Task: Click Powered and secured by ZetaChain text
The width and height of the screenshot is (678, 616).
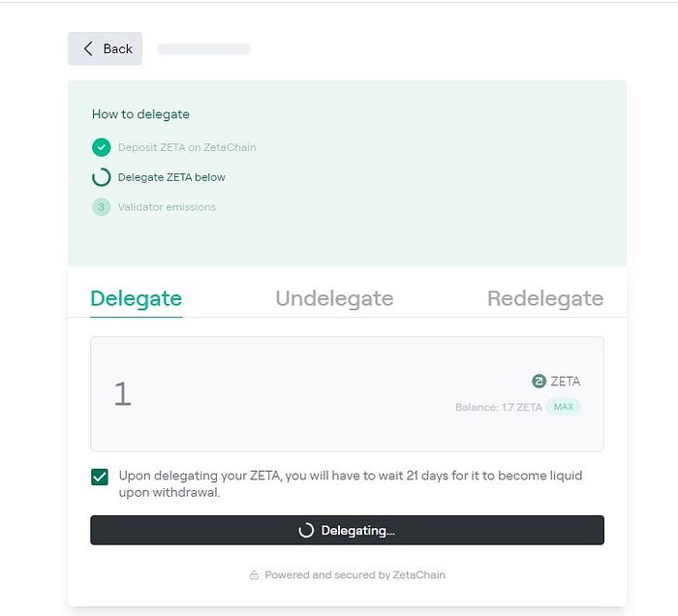Action: [355, 575]
